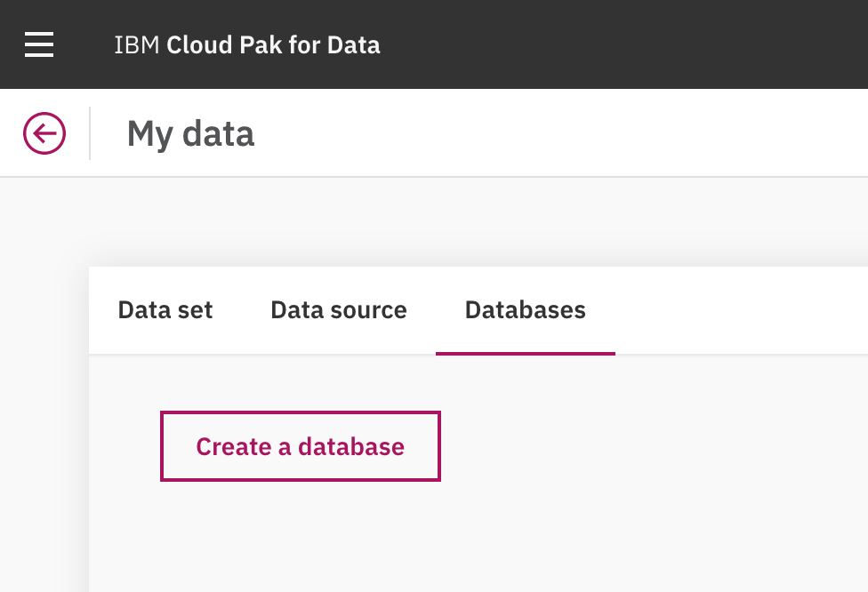868x592 pixels.
Task: Switch to the Data set tab
Action: click(x=165, y=310)
